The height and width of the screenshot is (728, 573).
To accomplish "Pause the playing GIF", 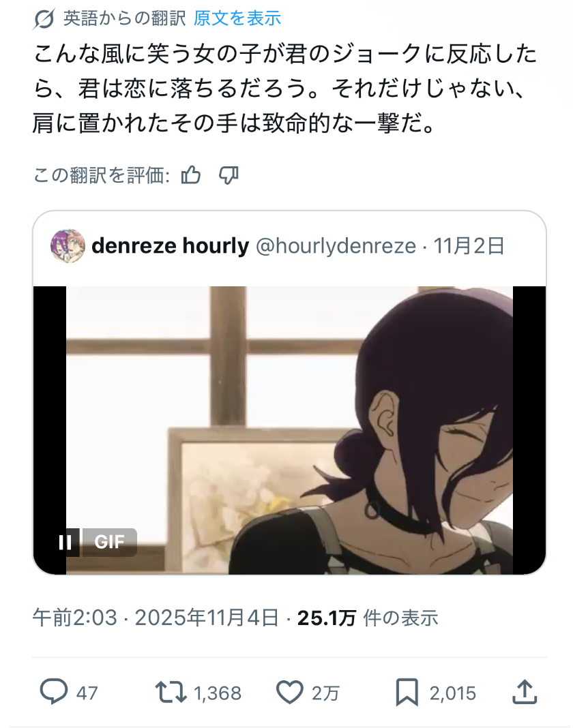I will tap(65, 542).
